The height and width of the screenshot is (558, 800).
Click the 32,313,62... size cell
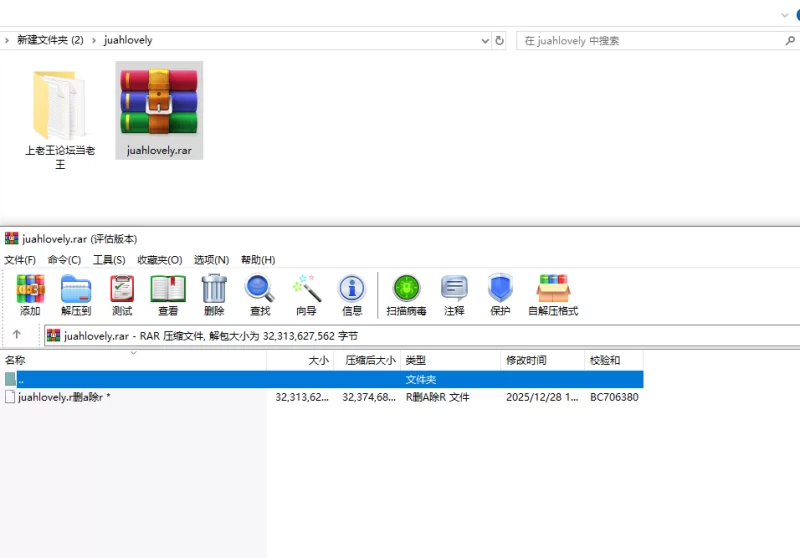(x=302, y=397)
